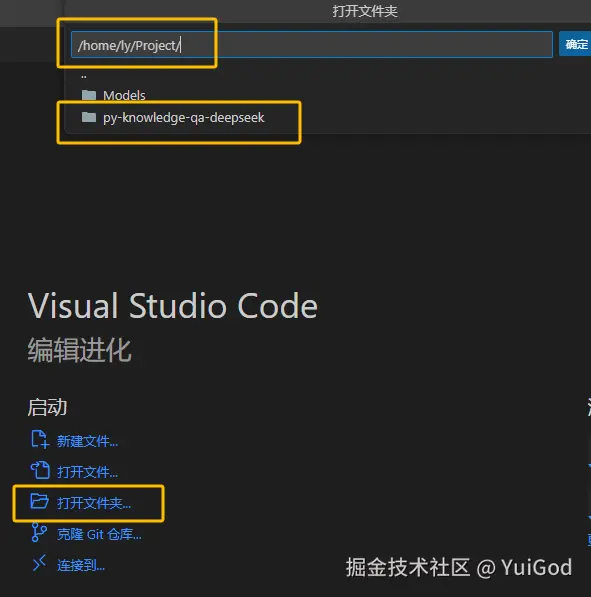Viewport: 591px width, 597px height.
Task: Click the open file icon
Action: 40,470
